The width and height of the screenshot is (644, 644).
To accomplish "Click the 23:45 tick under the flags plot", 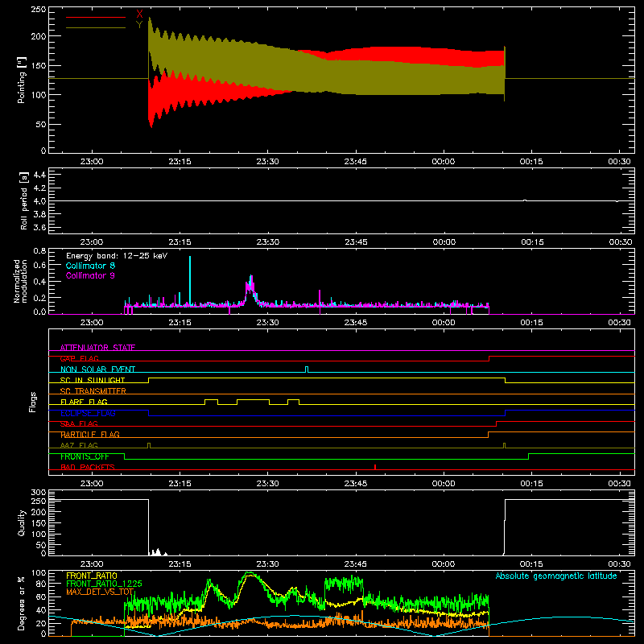I will pyautogui.click(x=356, y=484).
